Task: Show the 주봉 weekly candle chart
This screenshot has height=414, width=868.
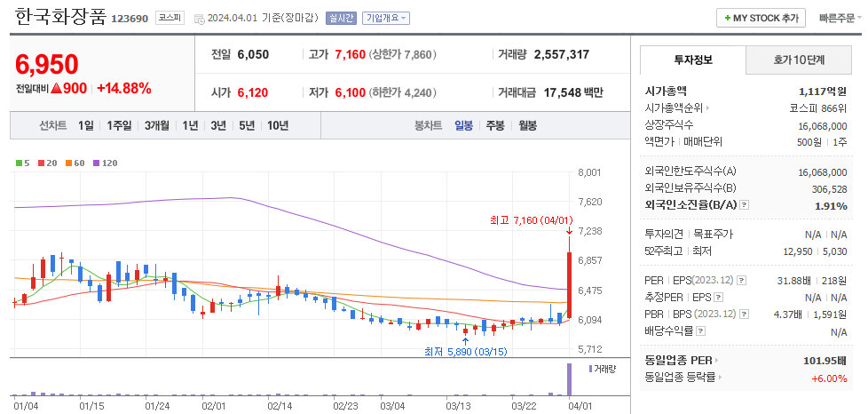Action: [495, 126]
